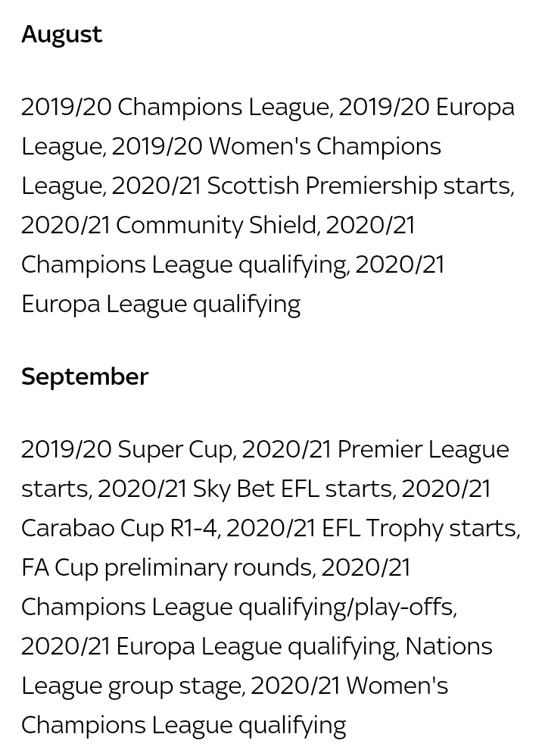The image size is (545, 756).
Task: Click the final line "Champions League qualifying"
Action: (x=183, y=725)
